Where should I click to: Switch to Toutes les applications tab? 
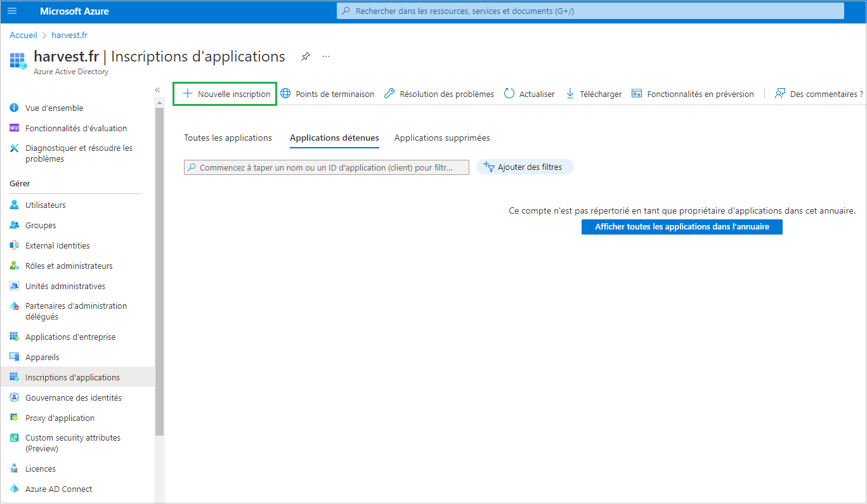click(x=228, y=138)
